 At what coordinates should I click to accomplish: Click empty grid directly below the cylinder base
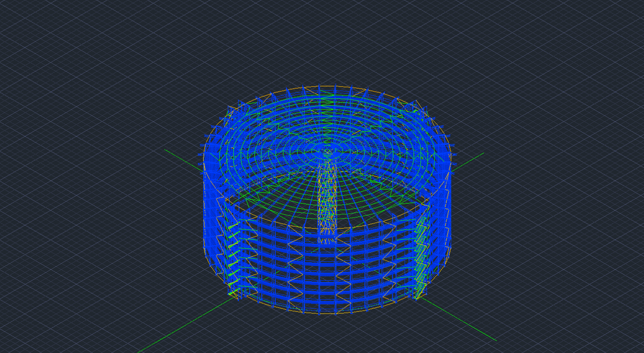pyautogui.click(x=326, y=337)
